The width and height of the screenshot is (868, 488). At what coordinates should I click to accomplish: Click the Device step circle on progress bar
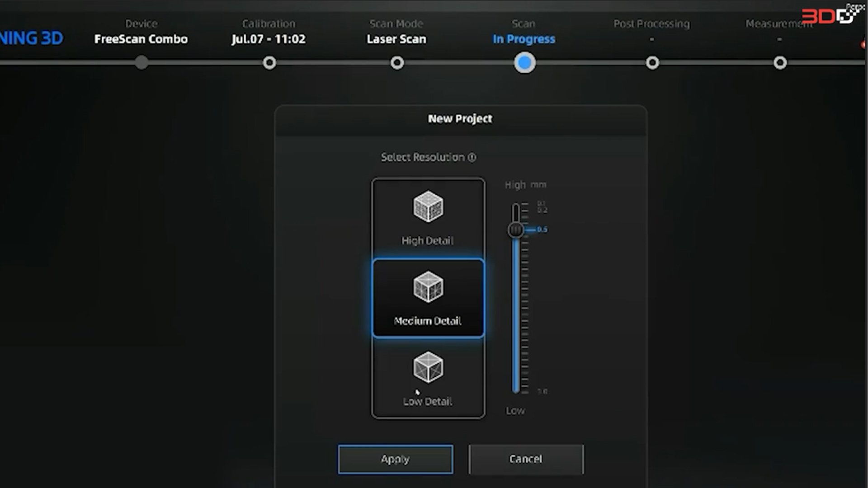[x=142, y=62]
